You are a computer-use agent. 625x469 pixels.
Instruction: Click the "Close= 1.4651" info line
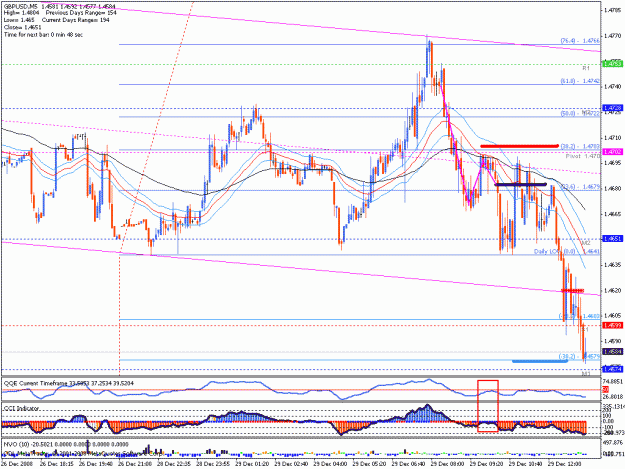(22, 27)
